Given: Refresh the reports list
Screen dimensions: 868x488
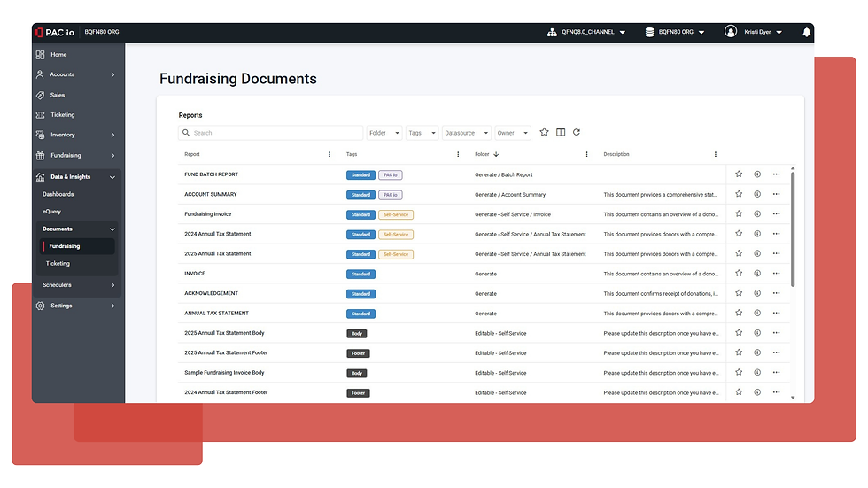Looking at the screenshot, I should (577, 132).
